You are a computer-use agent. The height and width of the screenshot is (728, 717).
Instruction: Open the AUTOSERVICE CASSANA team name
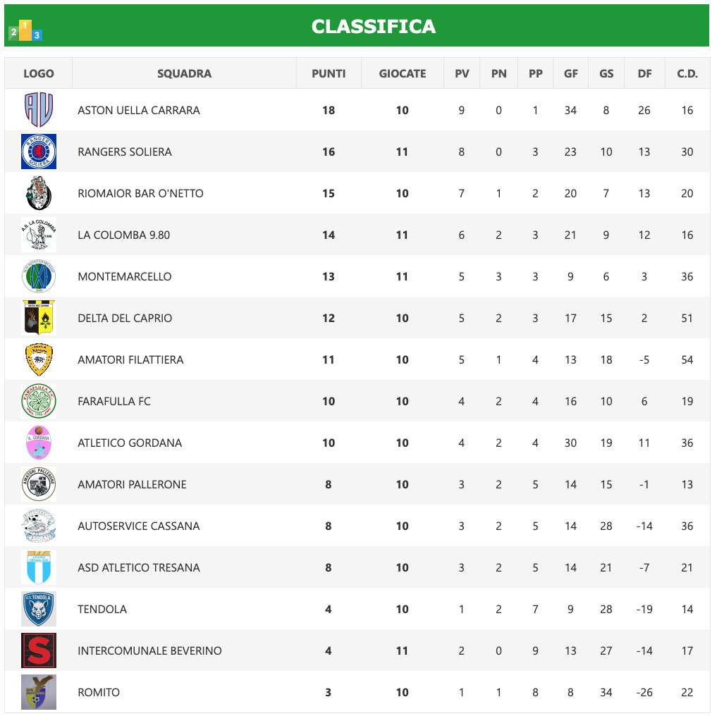(x=139, y=526)
